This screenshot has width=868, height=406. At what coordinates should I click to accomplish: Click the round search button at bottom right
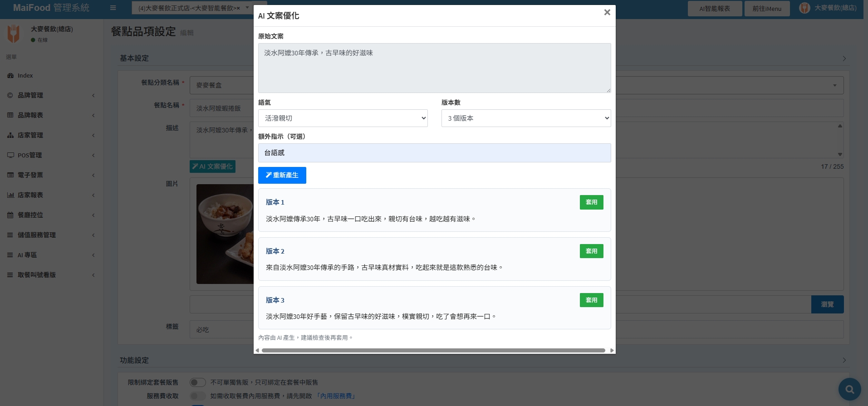tap(849, 389)
